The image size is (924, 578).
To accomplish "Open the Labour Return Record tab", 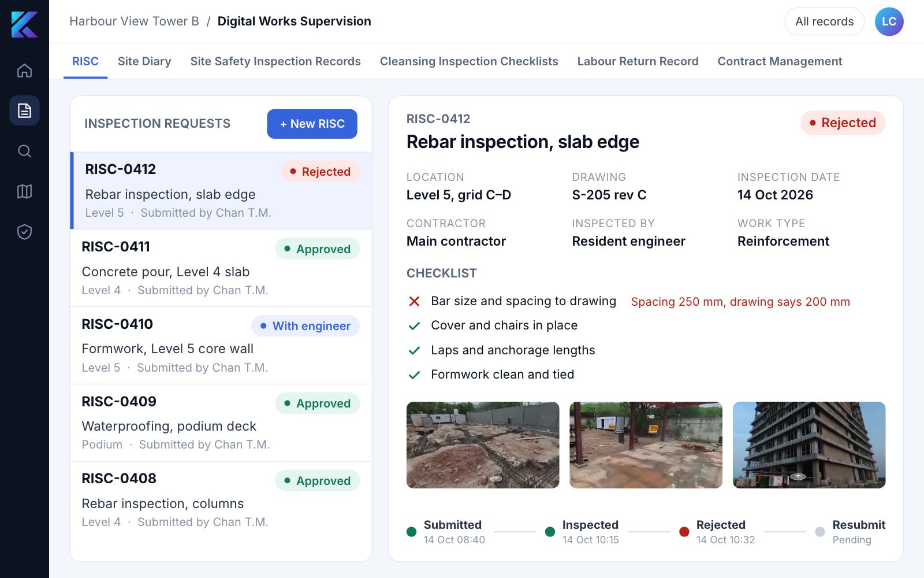I will click(638, 61).
